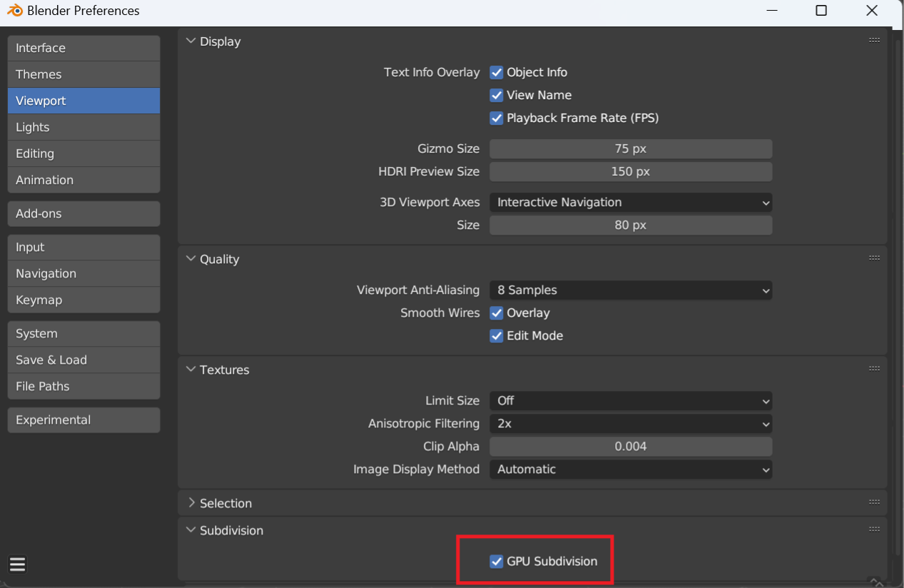
Task: Open the Keymap preferences tab
Action: click(x=83, y=300)
